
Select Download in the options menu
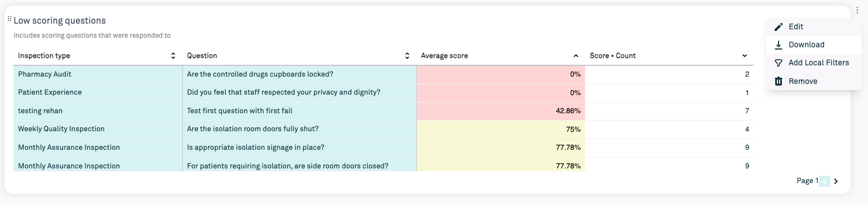click(x=814, y=45)
